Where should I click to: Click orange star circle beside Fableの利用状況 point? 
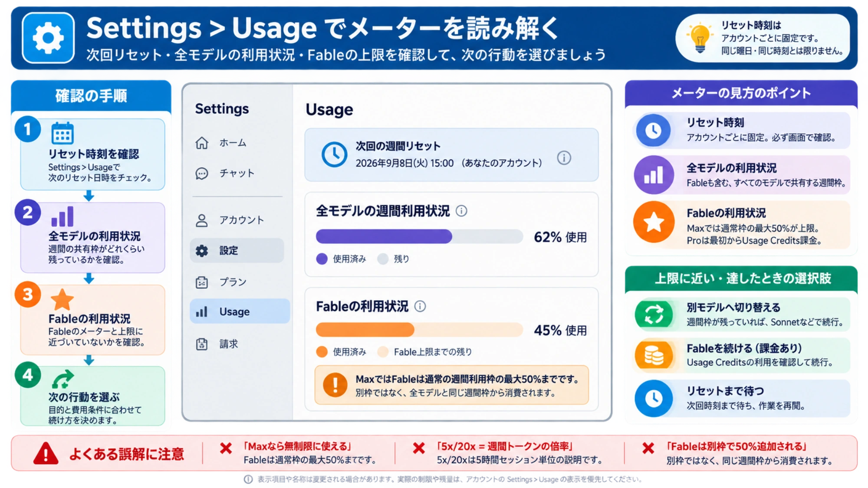pos(654,222)
